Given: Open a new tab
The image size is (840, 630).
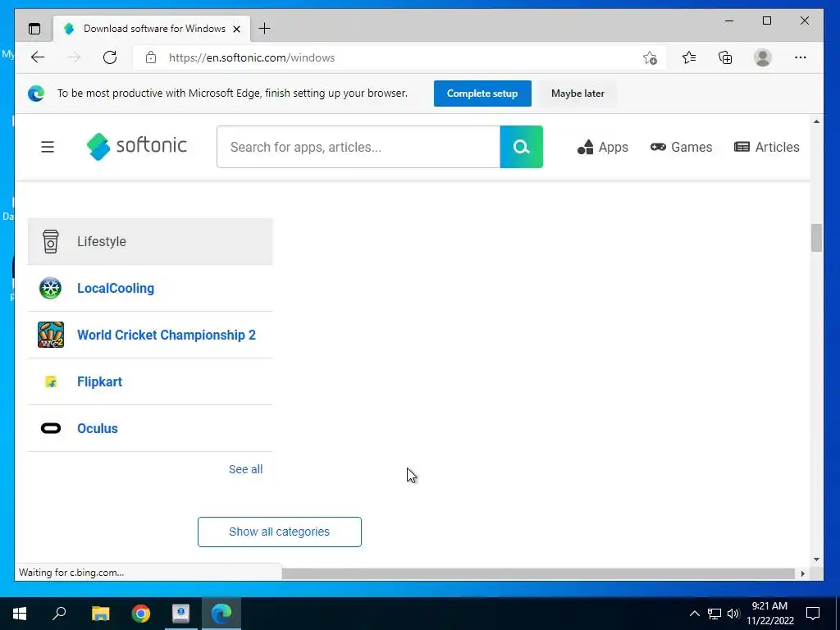Looking at the screenshot, I should point(265,29).
